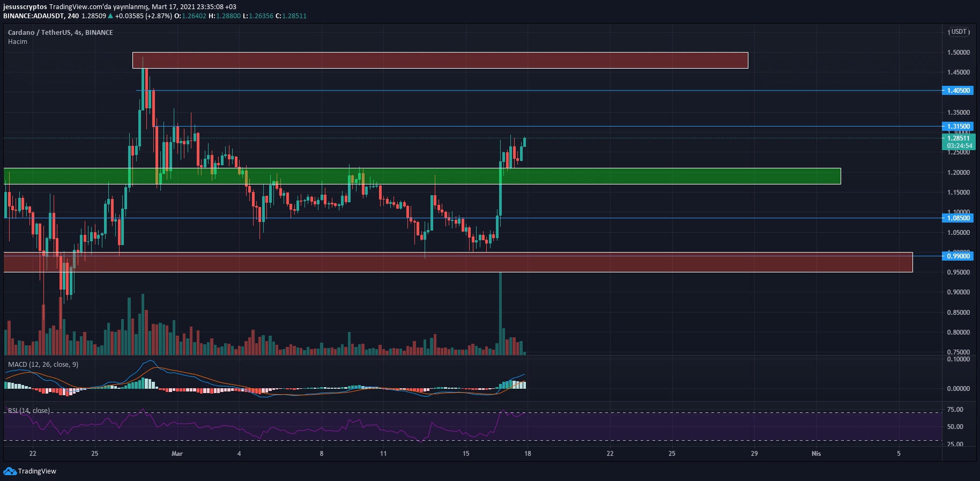Image resolution: width=980 pixels, height=481 pixels.
Task: Click the TradingView cloud logo icon
Action: tap(10, 471)
